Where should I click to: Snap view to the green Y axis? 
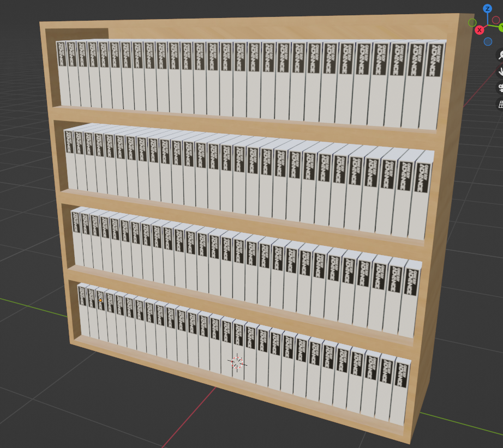click(501, 28)
